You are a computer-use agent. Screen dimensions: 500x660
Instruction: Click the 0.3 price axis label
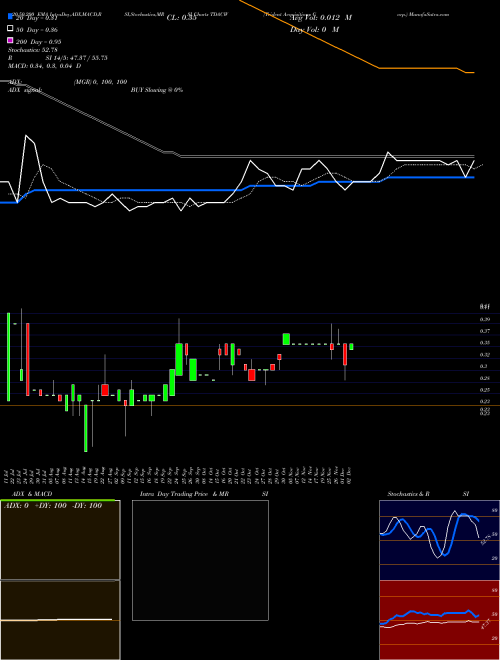484,367
